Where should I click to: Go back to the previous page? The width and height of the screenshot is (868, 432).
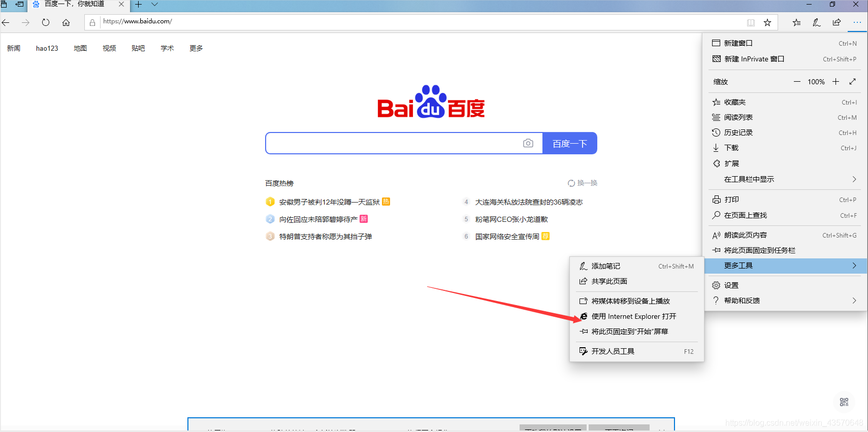pos(6,22)
